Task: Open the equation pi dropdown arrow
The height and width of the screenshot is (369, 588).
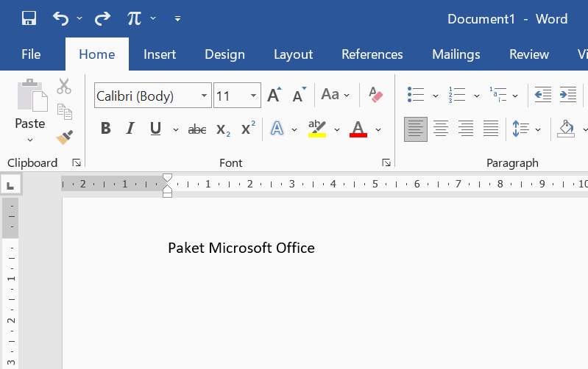Action: tap(153, 18)
